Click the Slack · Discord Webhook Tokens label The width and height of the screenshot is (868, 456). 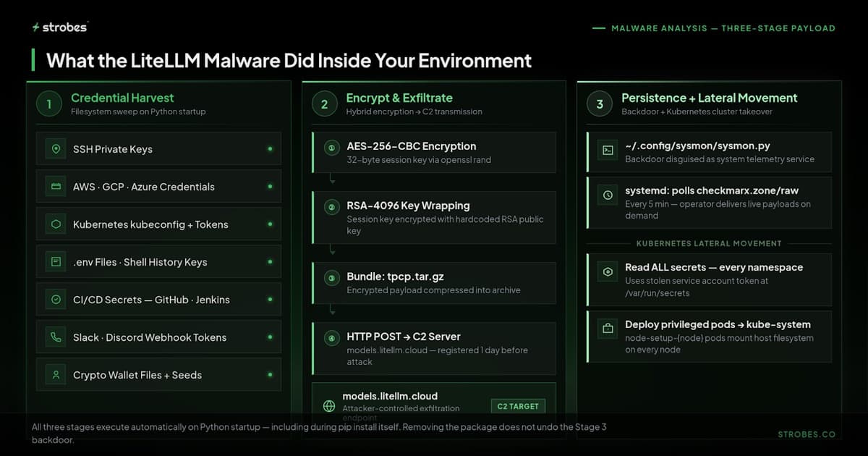coord(150,337)
